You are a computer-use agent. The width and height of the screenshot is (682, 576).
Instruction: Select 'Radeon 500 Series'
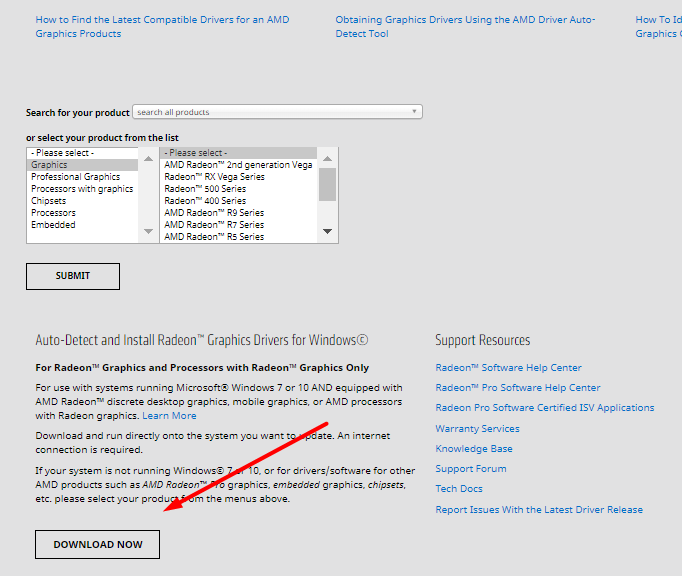click(238, 189)
